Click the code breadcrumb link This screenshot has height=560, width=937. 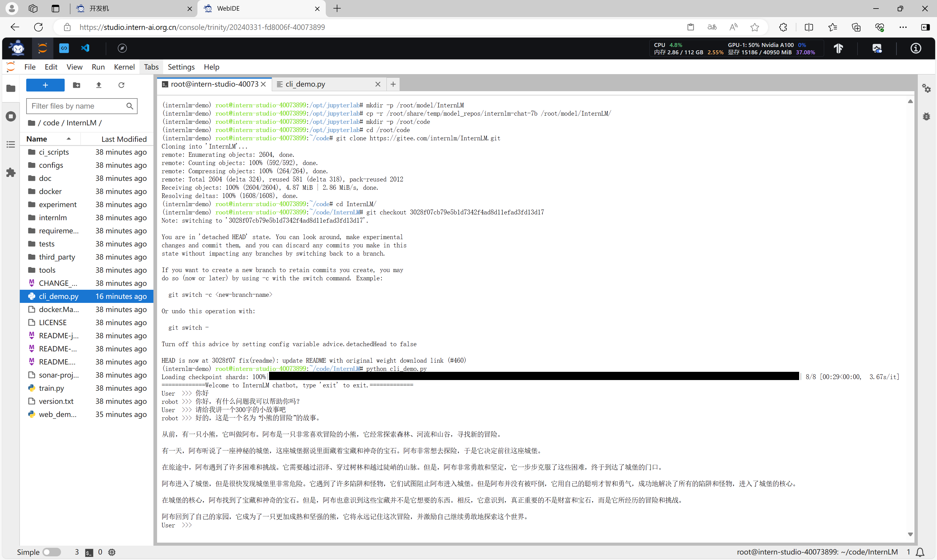click(51, 123)
